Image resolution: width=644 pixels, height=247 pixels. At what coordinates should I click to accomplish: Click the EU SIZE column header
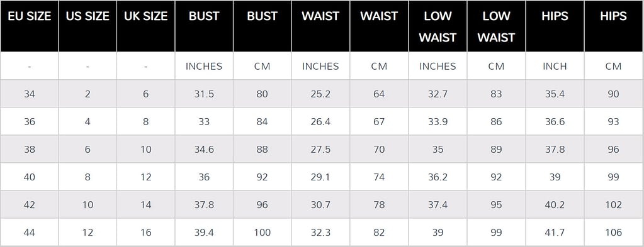(29, 26)
